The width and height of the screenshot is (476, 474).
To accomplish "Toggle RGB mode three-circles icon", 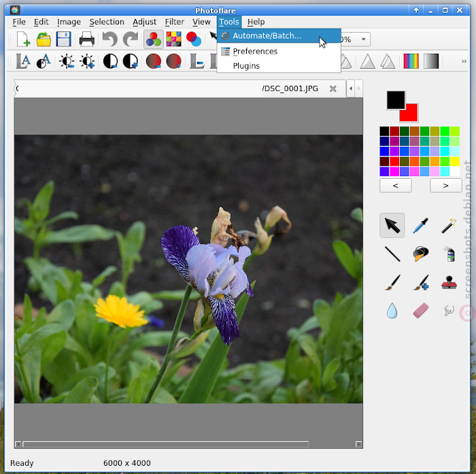I will coord(154,39).
